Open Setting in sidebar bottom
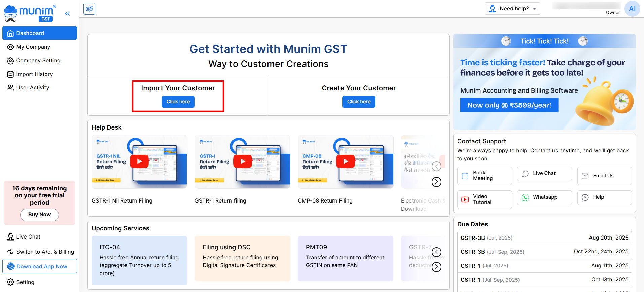 [x=40, y=282]
